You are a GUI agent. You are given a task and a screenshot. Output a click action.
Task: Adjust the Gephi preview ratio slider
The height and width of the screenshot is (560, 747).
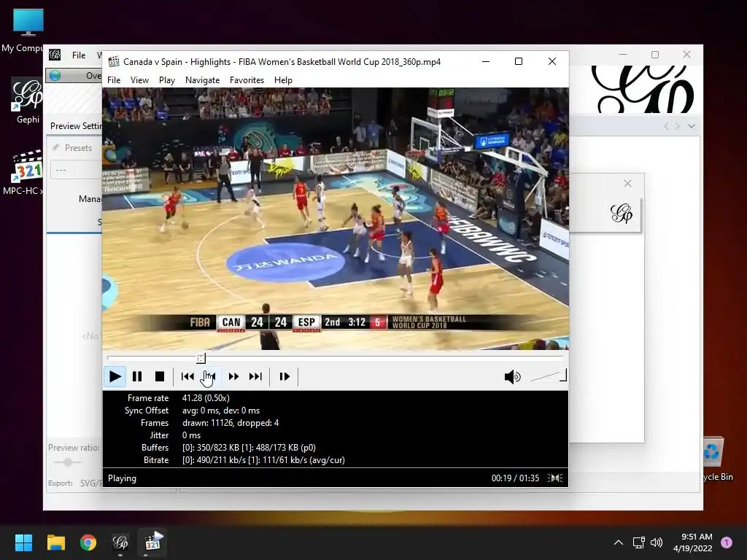pyautogui.click(x=68, y=462)
